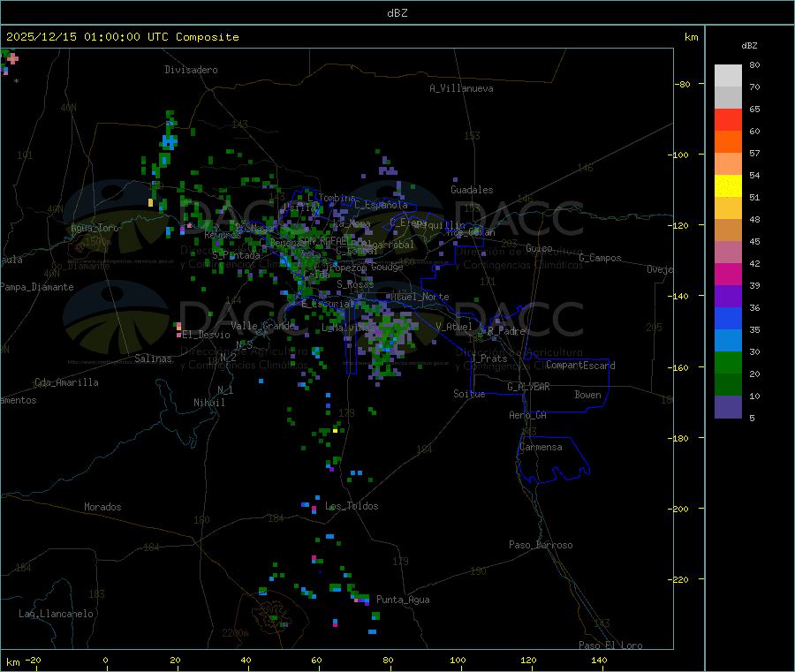Screen dimensions: 795x672
Task: Click the 140 km horizontal axis tick
Action: pos(599,661)
